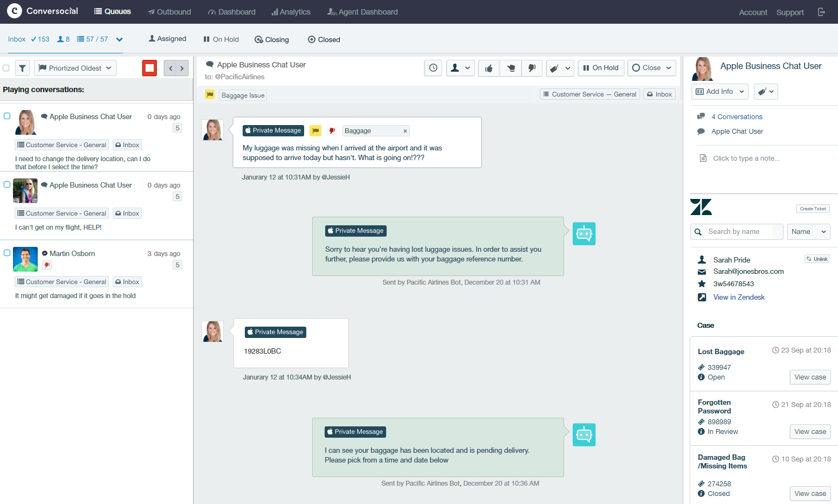Open the Queues menu
Screen dimensions: 838x504
click(x=113, y=11)
